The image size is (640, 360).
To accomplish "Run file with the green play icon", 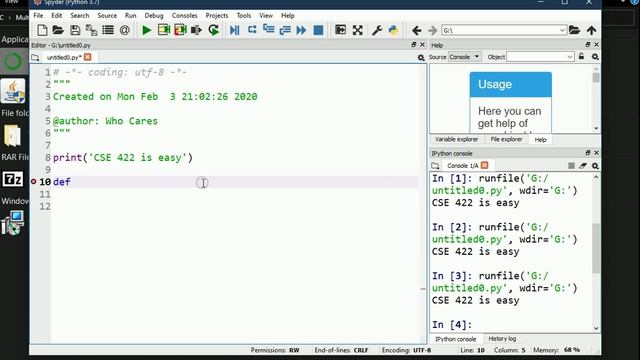I will 146,30.
